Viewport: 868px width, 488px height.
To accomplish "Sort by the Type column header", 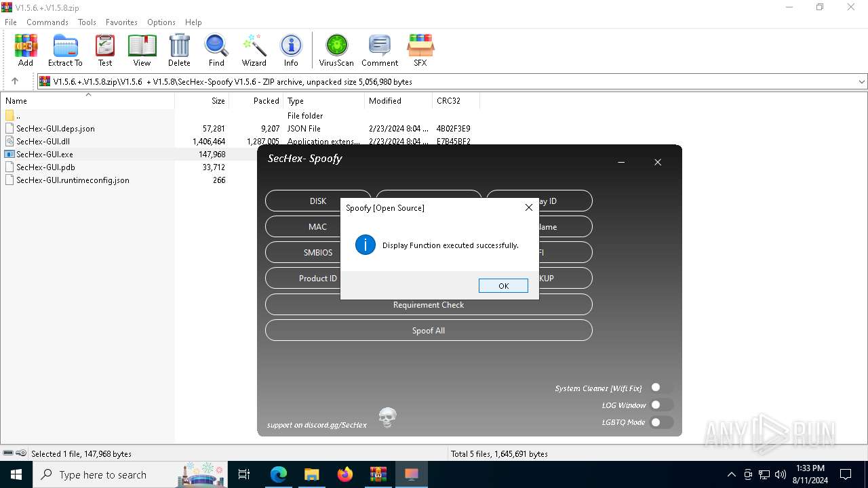I will click(x=324, y=100).
